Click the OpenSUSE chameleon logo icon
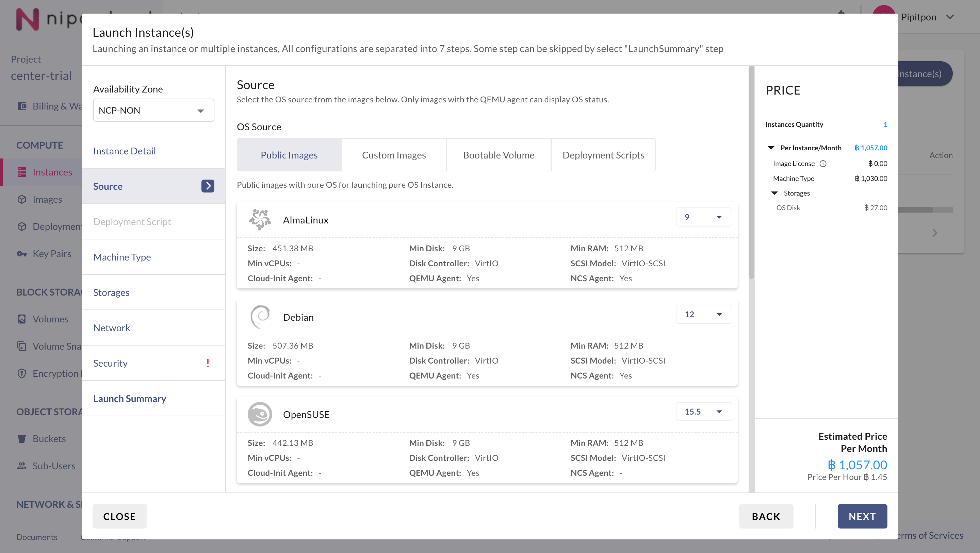 260,414
